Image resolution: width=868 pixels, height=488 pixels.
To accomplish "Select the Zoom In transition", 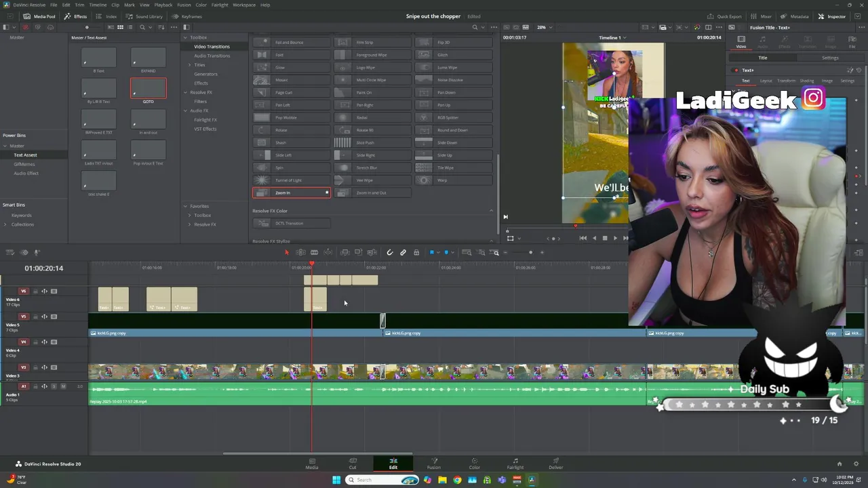I will pyautogui.click(x=292, y=192).
